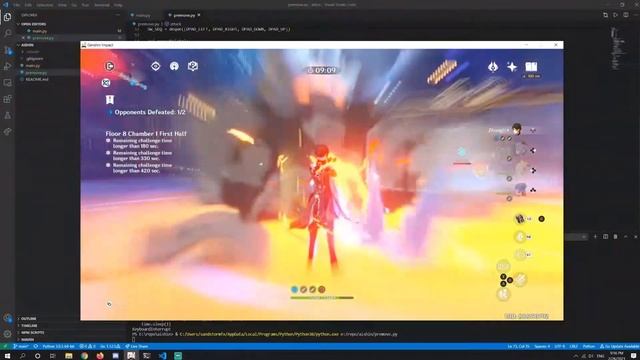640x360 pixels.
Task: Expand the Timeline panel
Action: (29, 326)
